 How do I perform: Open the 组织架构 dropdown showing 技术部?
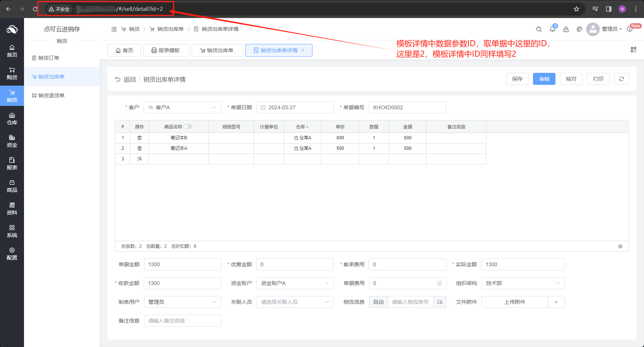click(x=523, y=283)
